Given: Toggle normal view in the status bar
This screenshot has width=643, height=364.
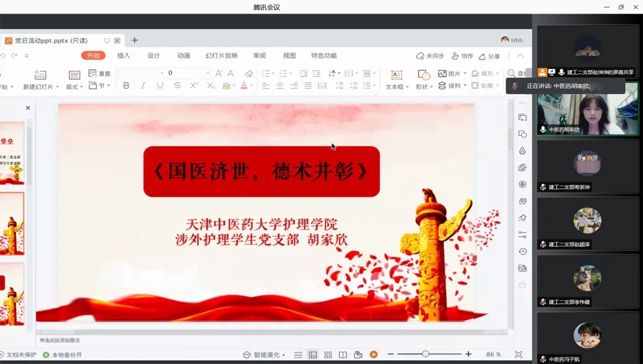Looking at the screenshot, I should [313, 354].
